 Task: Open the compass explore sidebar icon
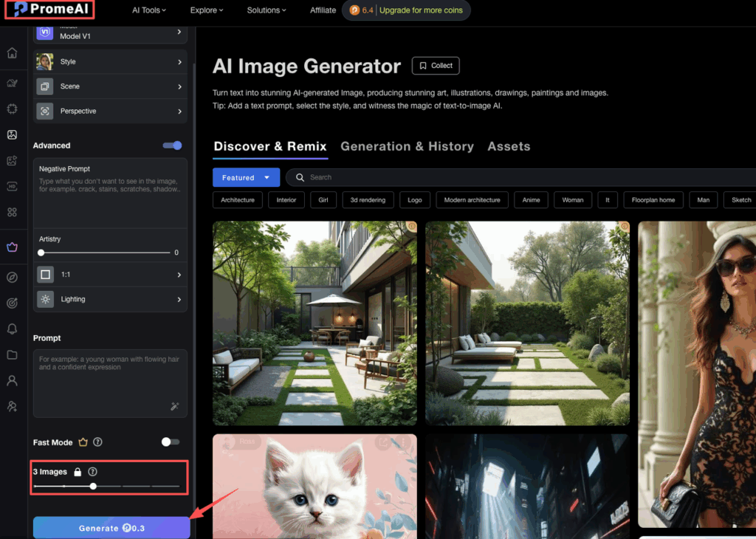pyautogui.click(x=12, y=277)
